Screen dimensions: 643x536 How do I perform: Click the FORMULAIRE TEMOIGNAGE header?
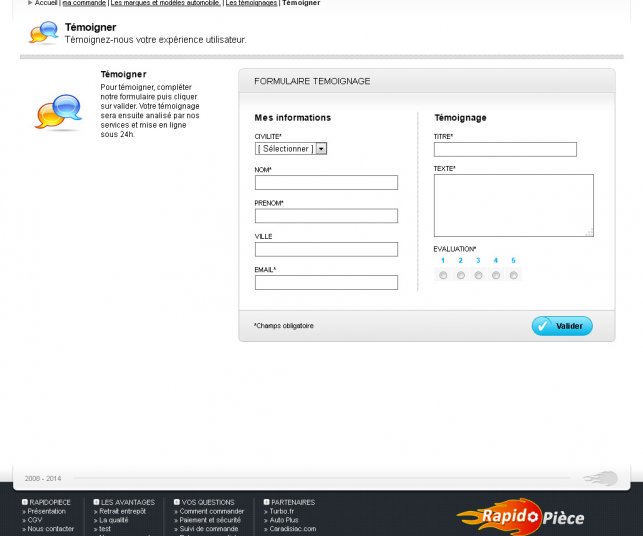[x=312, y=81]
